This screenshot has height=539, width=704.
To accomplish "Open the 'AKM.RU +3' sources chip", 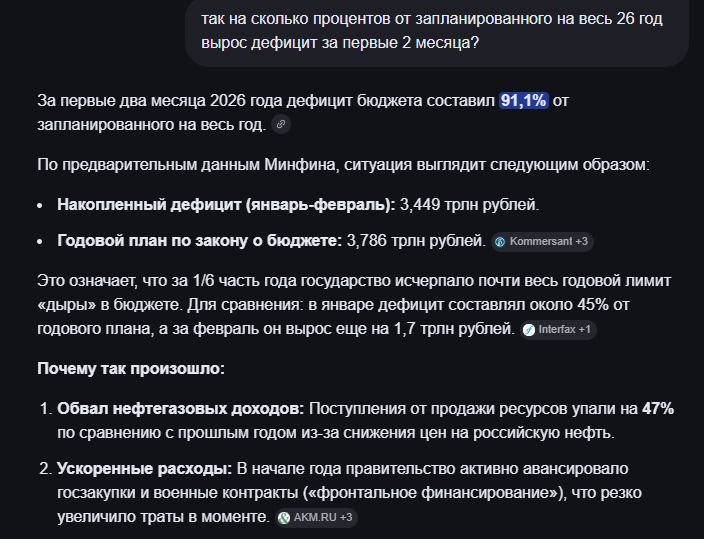I will coord(318,518).
